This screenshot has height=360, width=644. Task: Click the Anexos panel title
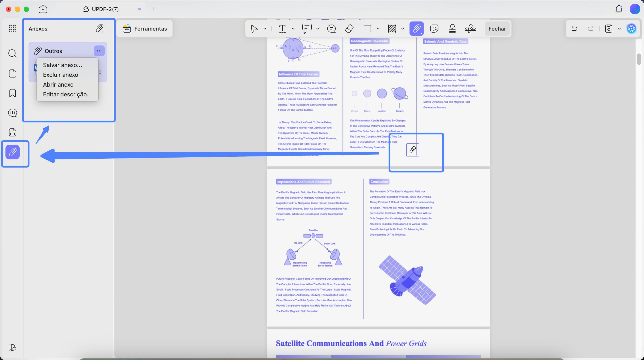pos(38,29)
